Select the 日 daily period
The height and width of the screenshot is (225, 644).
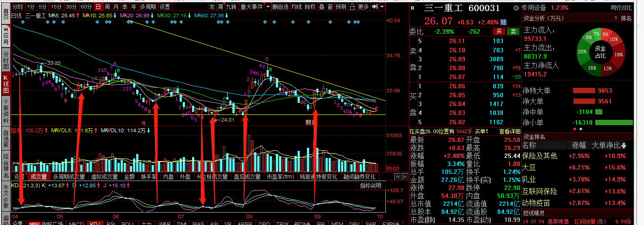98,7
